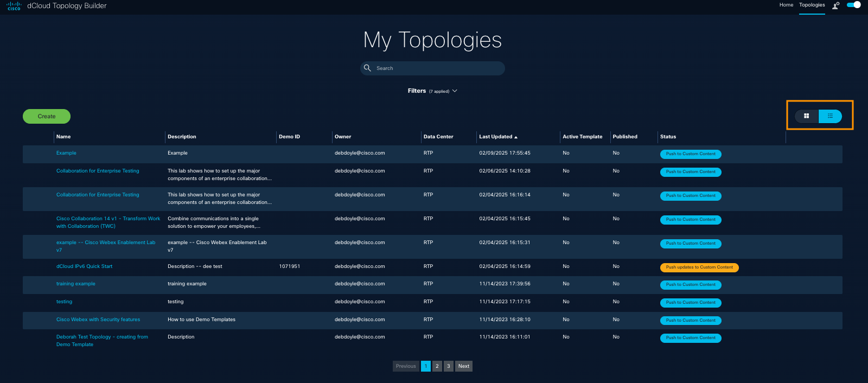The width and height of the screenshot is (868, 383).
Task: Sort by the Active Template column header
Action: click(x=582, y=137)
